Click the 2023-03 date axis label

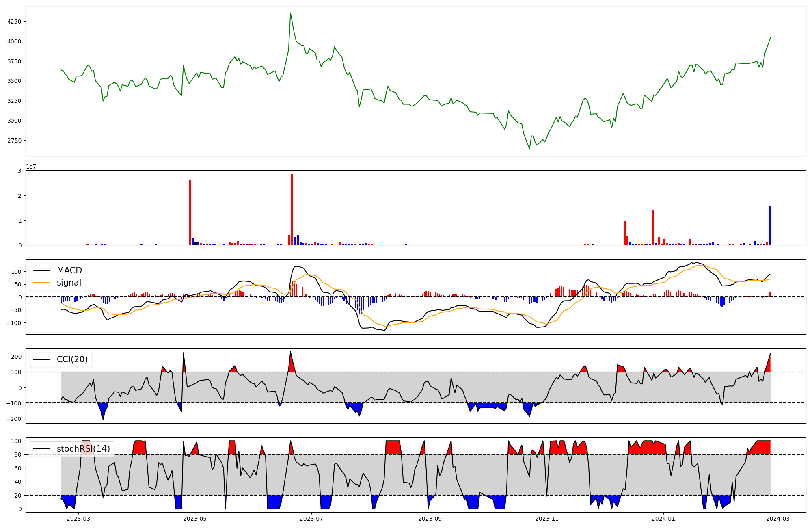tap(78, 519)
